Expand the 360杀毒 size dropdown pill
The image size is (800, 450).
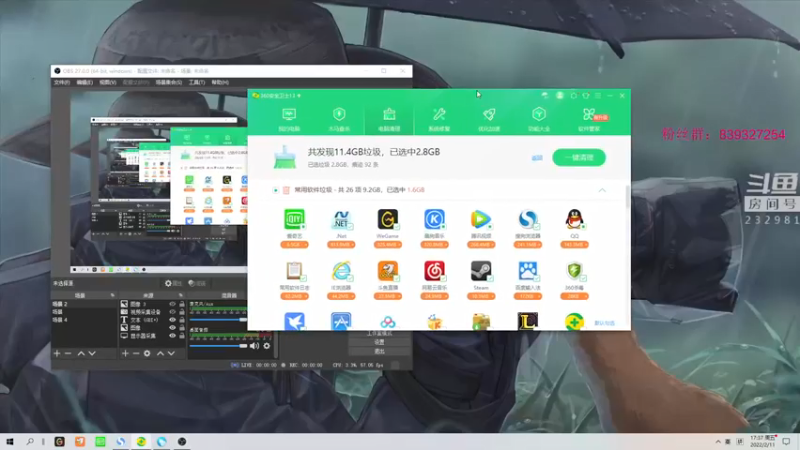[574, 296]
